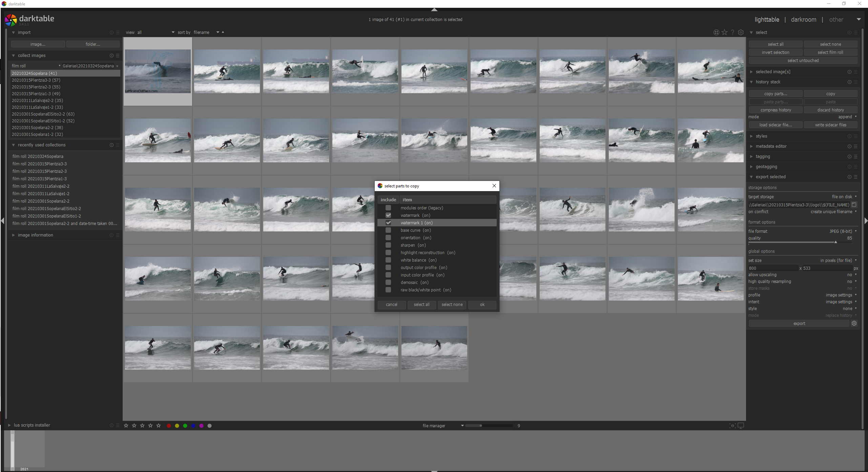Toggle the thumbnail overlays star icon
The height and width of the screenshot is (472, 868).
click(724, 32)
